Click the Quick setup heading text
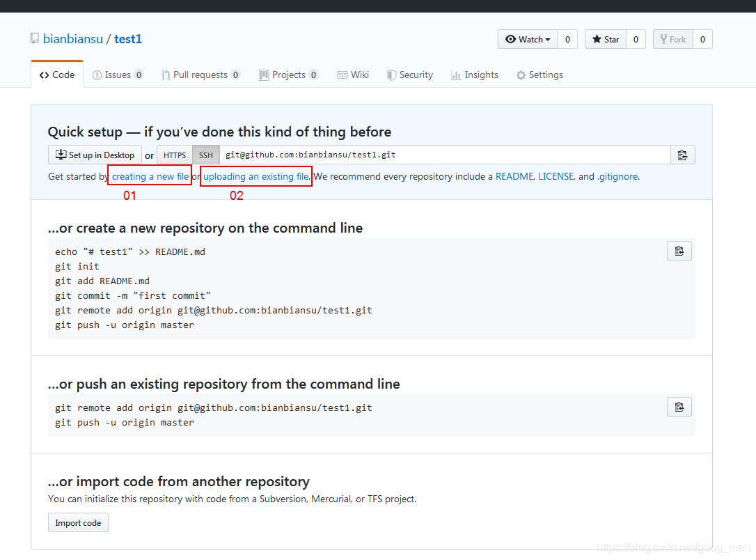 click(219, 132)
